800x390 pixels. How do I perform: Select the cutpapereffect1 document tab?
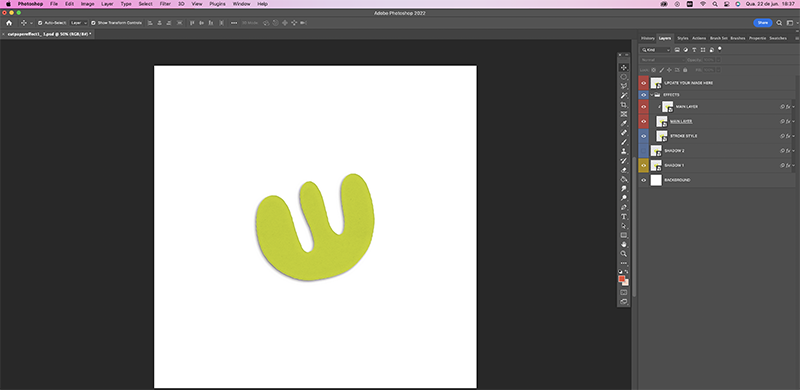48,34
